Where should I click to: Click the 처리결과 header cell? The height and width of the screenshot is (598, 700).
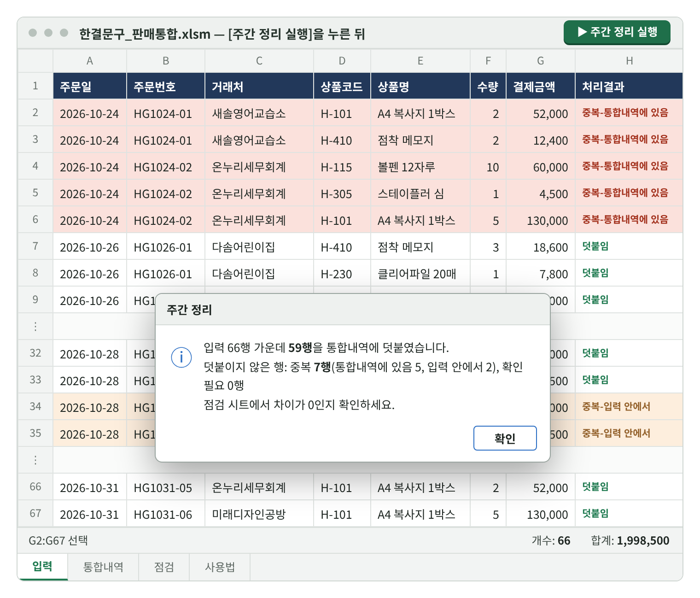coord(629,86)
